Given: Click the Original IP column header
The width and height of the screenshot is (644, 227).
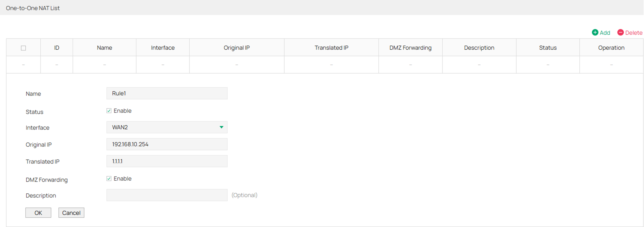Looking at the screenshot, I should [x=237, y=48].
